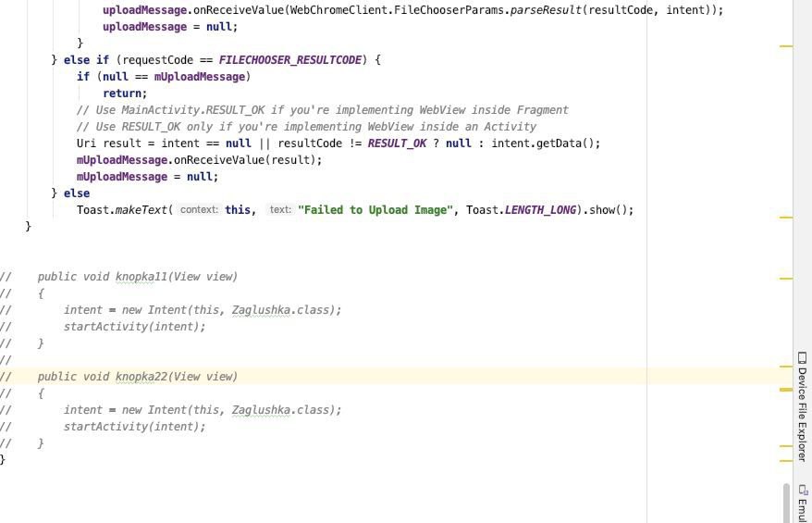The image size is (812, 523).
Task: Click the "return;" statement
Action: (125, 93)
